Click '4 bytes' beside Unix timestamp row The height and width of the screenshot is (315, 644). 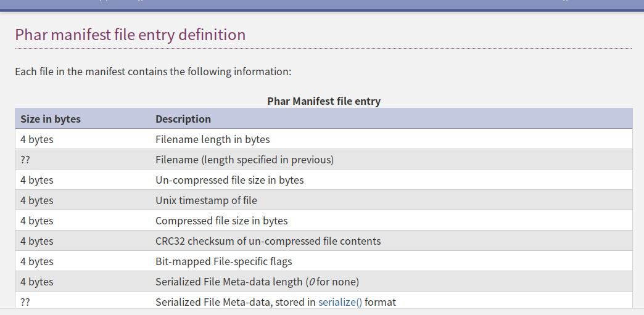36,200
